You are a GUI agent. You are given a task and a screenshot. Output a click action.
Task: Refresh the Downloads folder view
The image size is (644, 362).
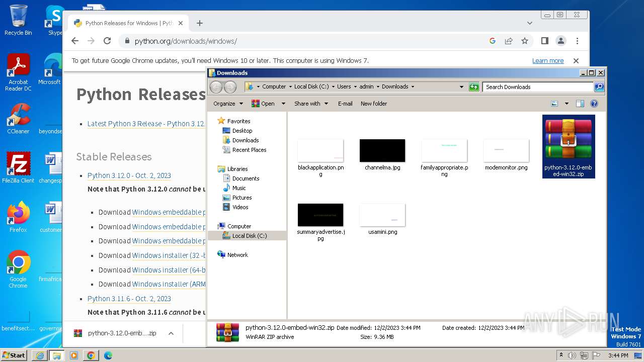point(473,87)
